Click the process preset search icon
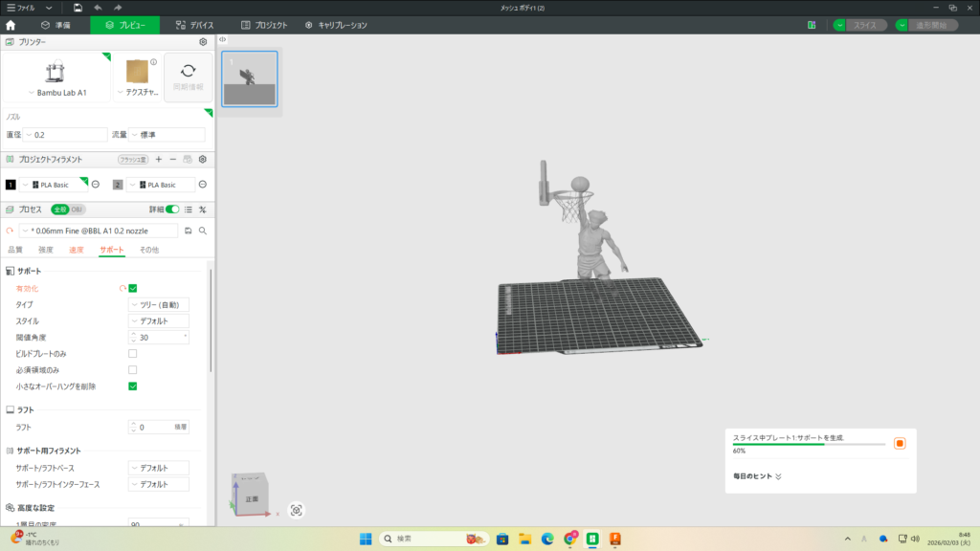This screenshot has width=980, height=551. point(203,231)
